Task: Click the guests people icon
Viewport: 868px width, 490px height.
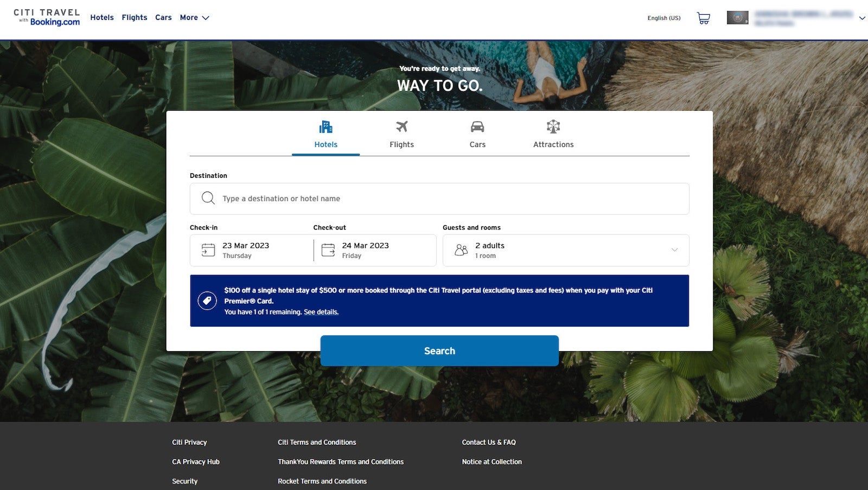Action: point(460,250)
